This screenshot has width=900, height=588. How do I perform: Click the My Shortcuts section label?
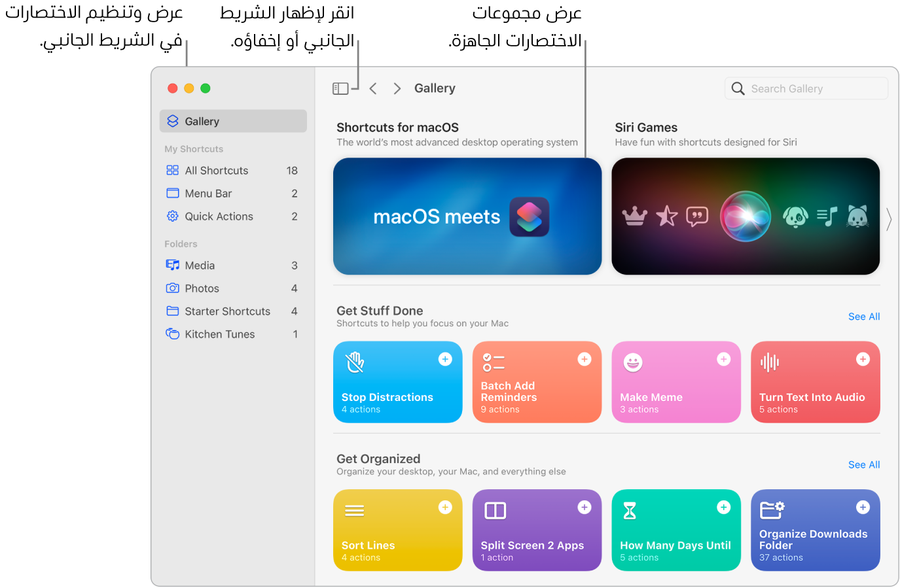click(194, 149)
